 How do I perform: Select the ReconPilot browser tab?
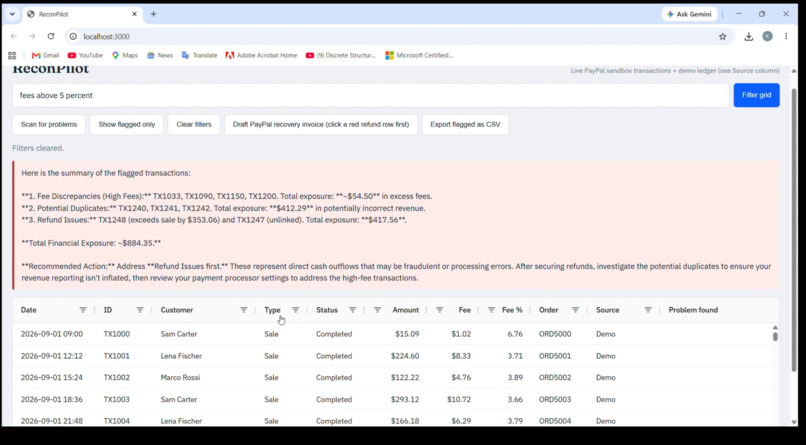click(x=82, y=14)
